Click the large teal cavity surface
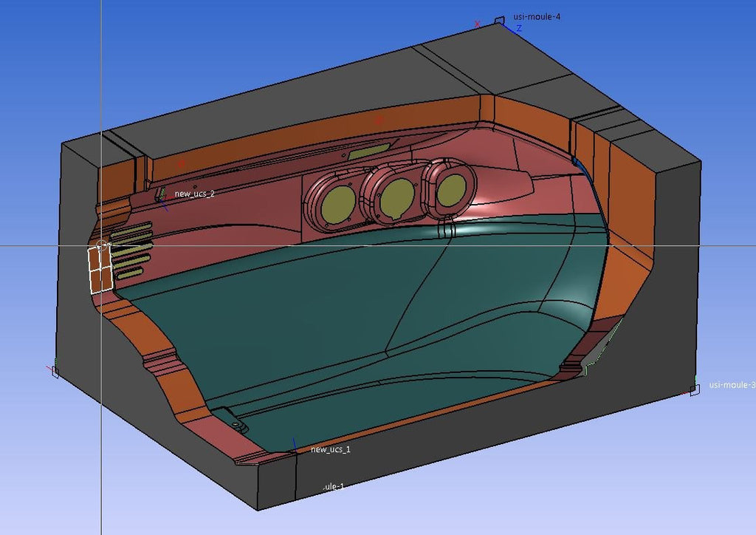This screenshot has width=756, height=535. [x=354, y=325]
